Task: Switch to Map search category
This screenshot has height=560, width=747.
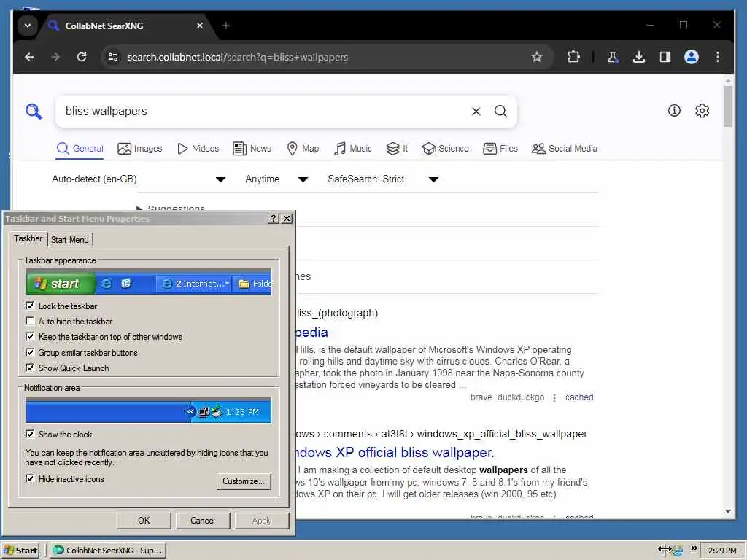Action: tap(303, 149)
